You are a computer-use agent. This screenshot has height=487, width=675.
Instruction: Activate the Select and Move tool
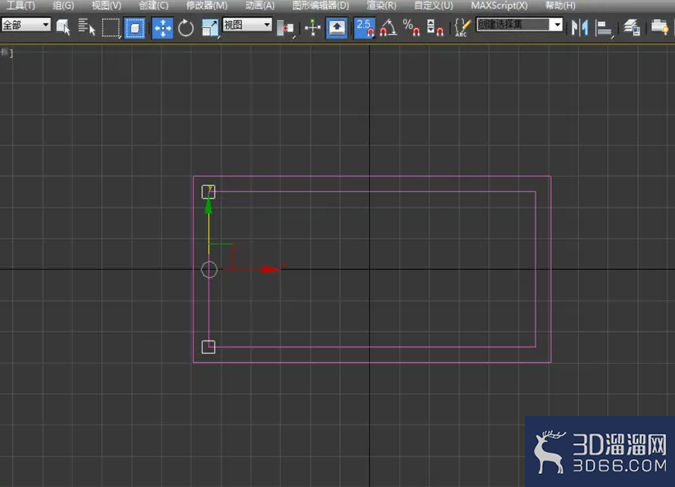coord(163,28)
